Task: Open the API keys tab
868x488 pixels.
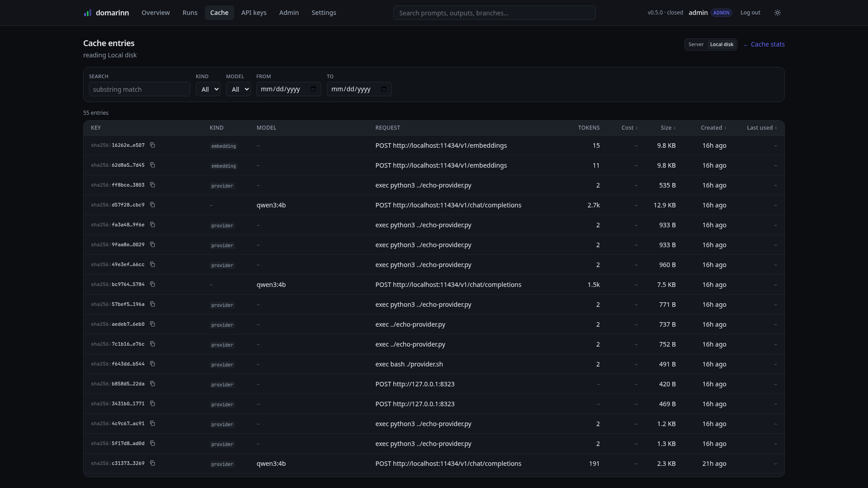Action: pos(254,13)
